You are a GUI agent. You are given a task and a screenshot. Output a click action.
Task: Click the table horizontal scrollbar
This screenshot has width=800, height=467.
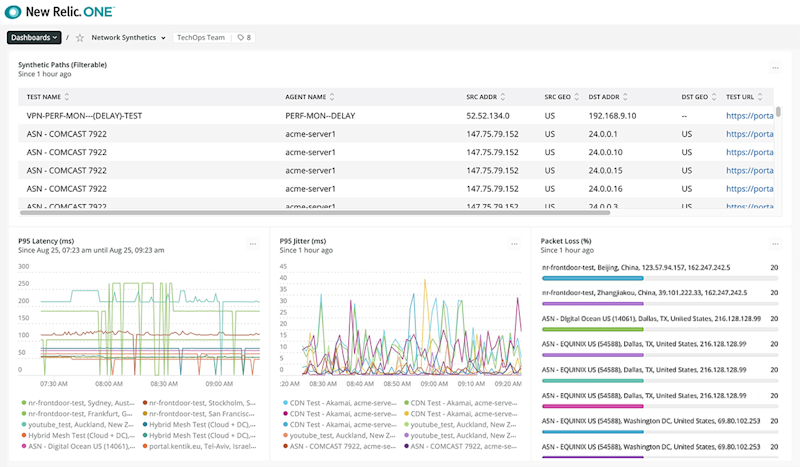[x=314, y=212]
